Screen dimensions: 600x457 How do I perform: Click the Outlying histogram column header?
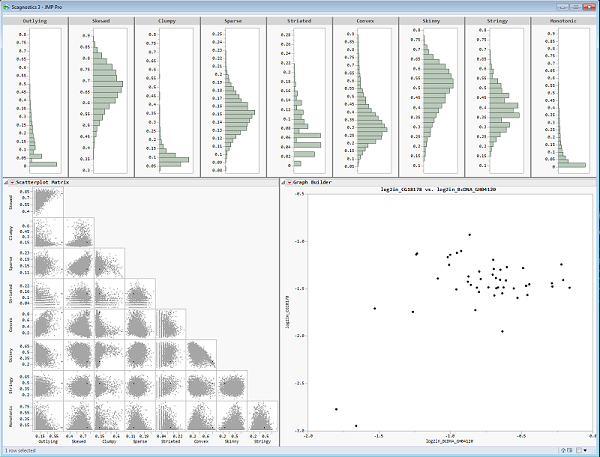(x=34, y=20)
